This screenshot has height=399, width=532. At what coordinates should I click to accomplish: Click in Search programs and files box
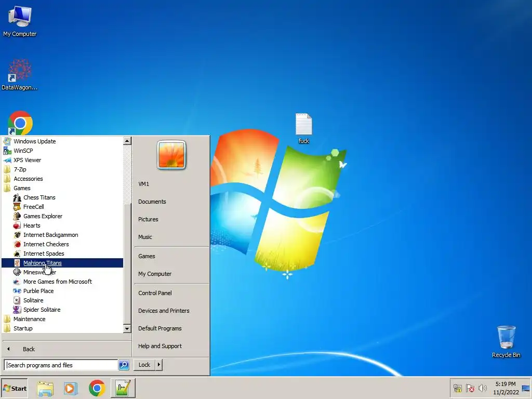[x=61, y=365]
